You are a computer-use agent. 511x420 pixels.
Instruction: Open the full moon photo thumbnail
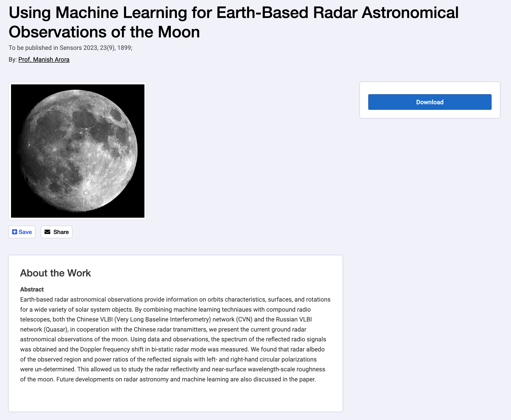coord(78,151)
